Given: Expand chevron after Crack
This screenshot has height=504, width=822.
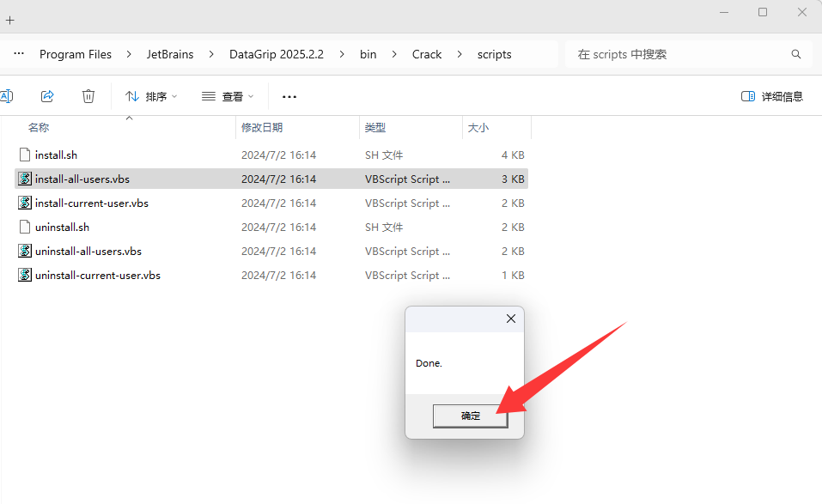Looking at the screenshot, I should pos(460,54).
